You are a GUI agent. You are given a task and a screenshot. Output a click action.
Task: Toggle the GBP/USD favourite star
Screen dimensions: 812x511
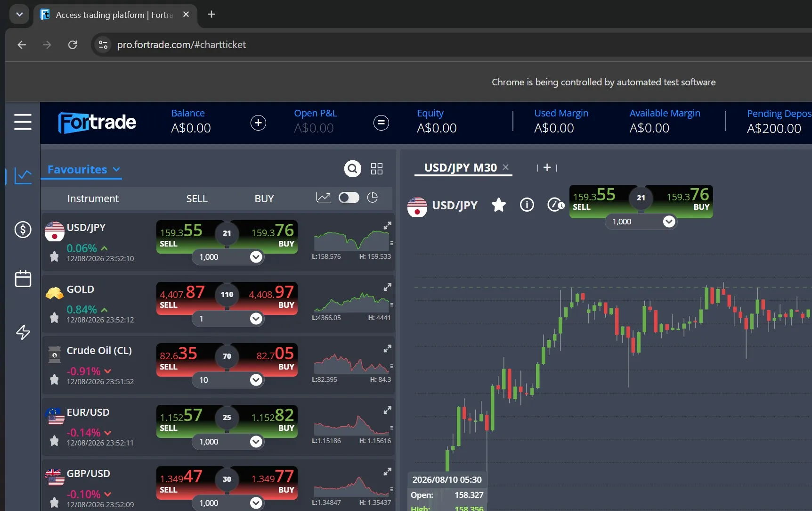54,503
